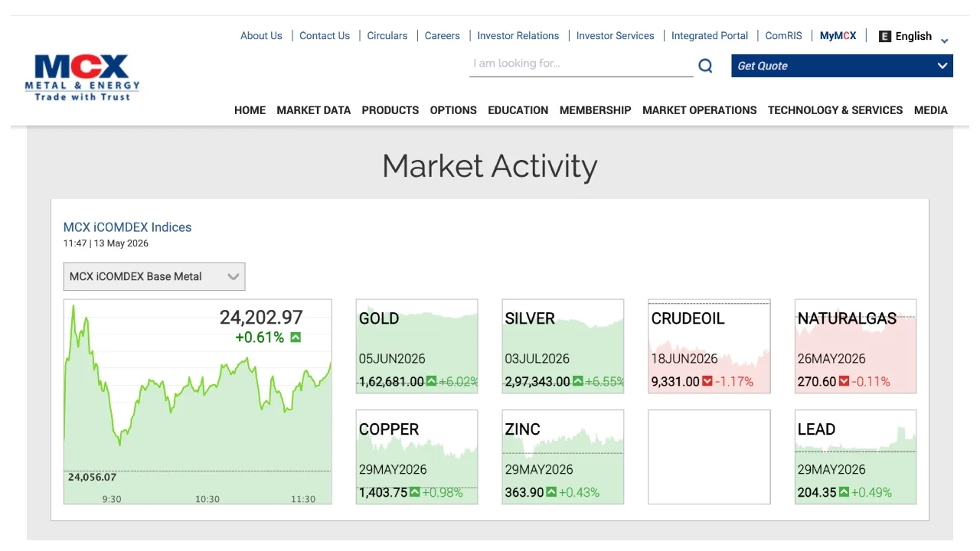980x551 pixels.
Task: Open the COPPER 29MAY2026 tile
Action: click(417, 457)
